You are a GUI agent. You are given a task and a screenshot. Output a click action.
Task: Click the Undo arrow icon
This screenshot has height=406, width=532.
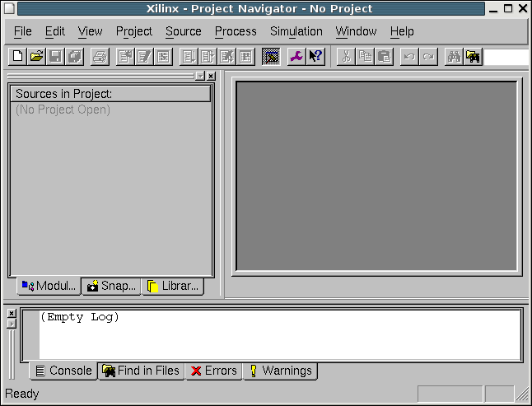409,56
